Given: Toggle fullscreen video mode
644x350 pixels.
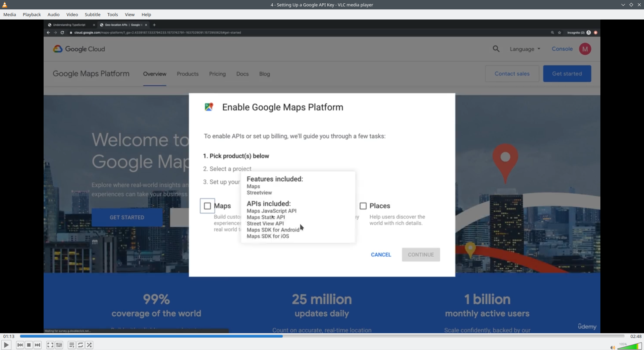Looking at the screenshot, I should (x=50, y=345).
